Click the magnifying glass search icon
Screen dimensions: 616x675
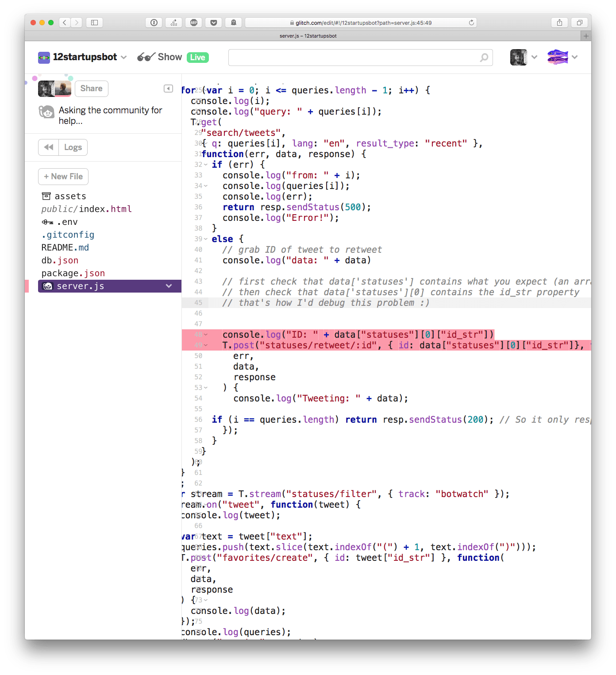484,58
